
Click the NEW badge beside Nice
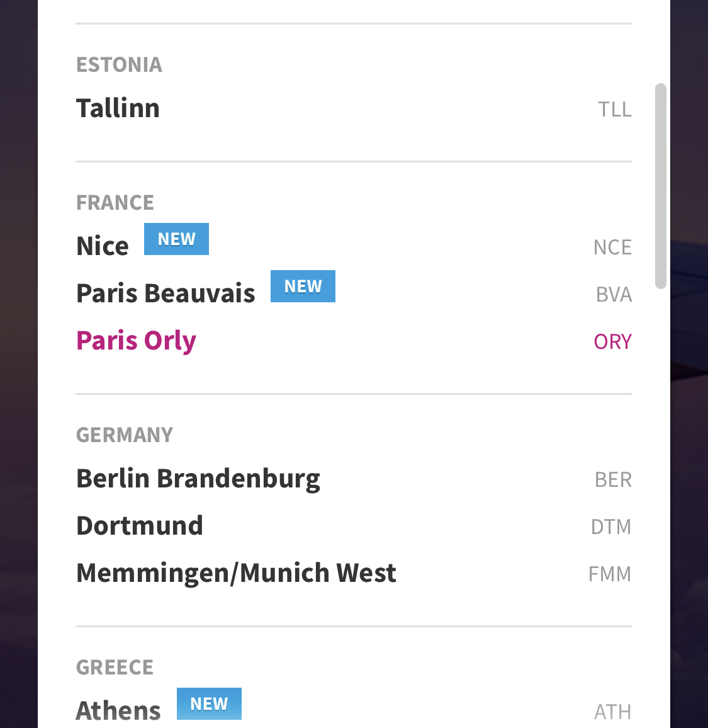pos(176,239)
